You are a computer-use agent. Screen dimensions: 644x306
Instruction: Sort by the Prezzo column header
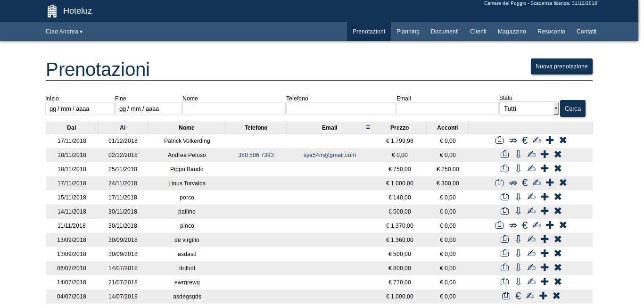(x=399, y=128)
